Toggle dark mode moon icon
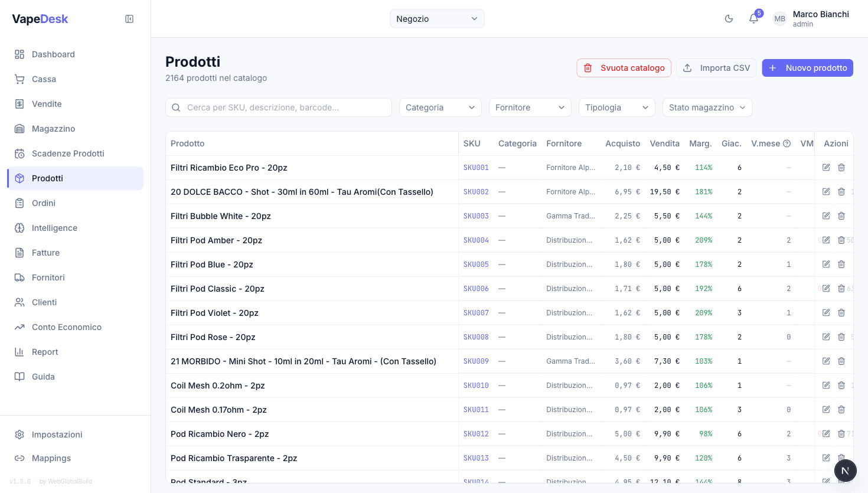868x493 pixels. [x=729, y=19]
